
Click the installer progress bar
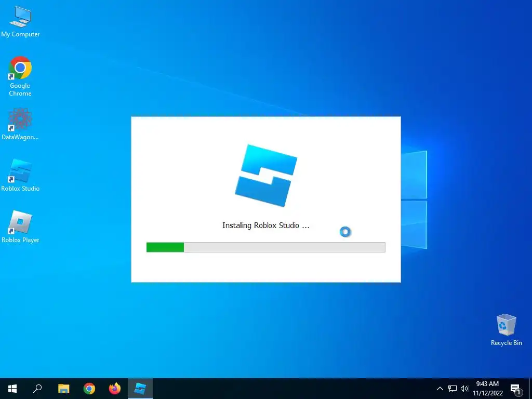click(265, 247)
